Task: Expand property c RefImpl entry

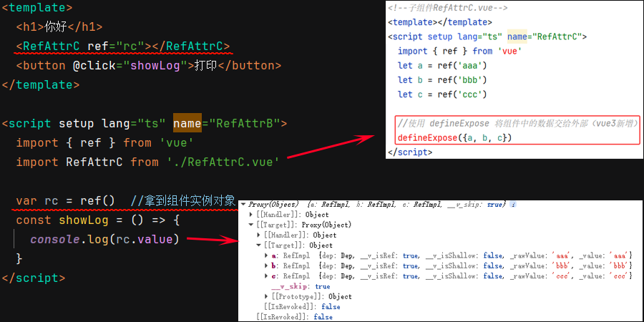Action: pos(267,276)
